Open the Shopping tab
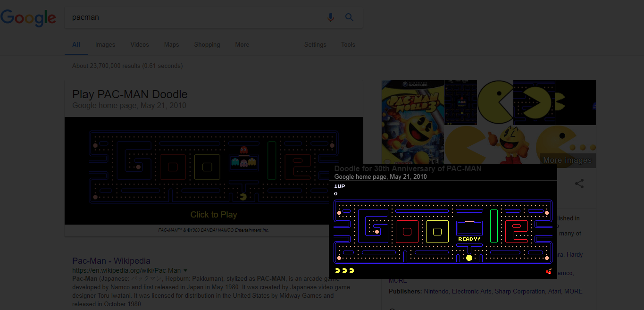644x310 pixels. click(207, 44)
